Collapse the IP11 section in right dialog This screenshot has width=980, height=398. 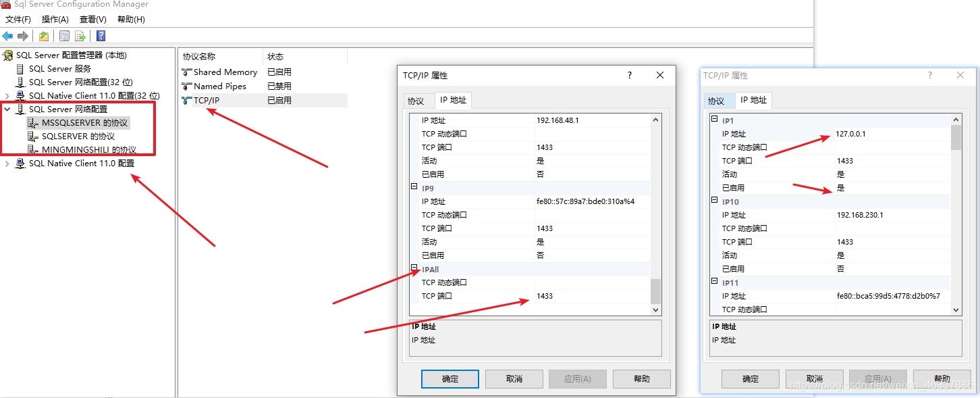point(715,282)
